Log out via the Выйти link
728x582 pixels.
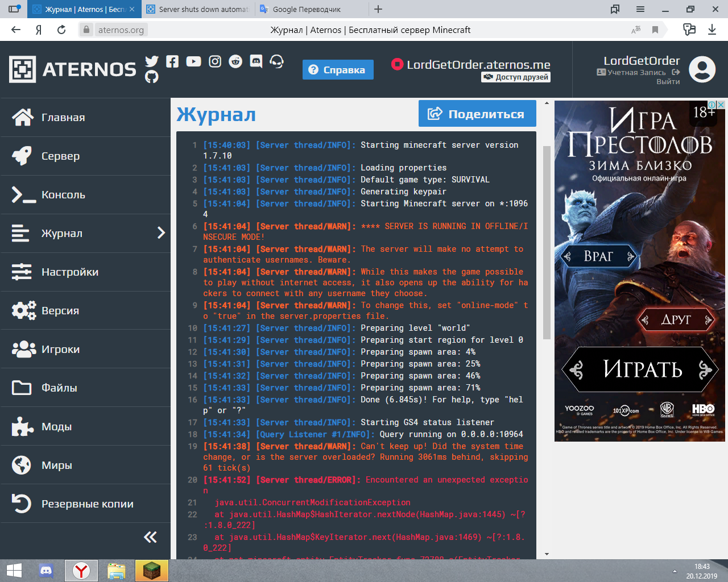click(x=668, y=81)
